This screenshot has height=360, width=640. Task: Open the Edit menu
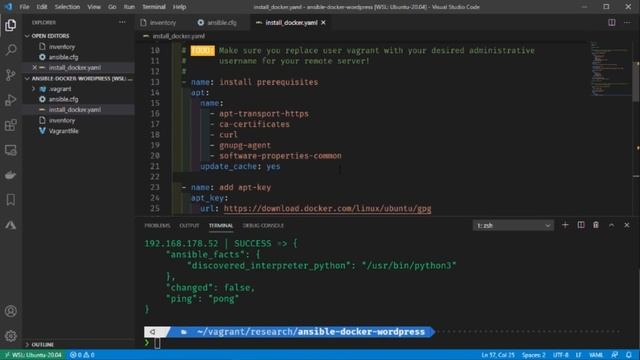coord(42,7)
